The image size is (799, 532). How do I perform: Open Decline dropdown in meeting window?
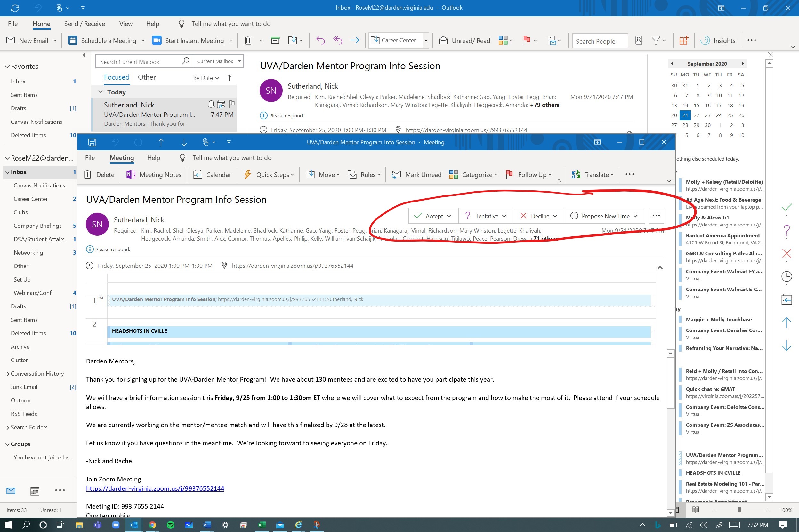pos(555,216)
